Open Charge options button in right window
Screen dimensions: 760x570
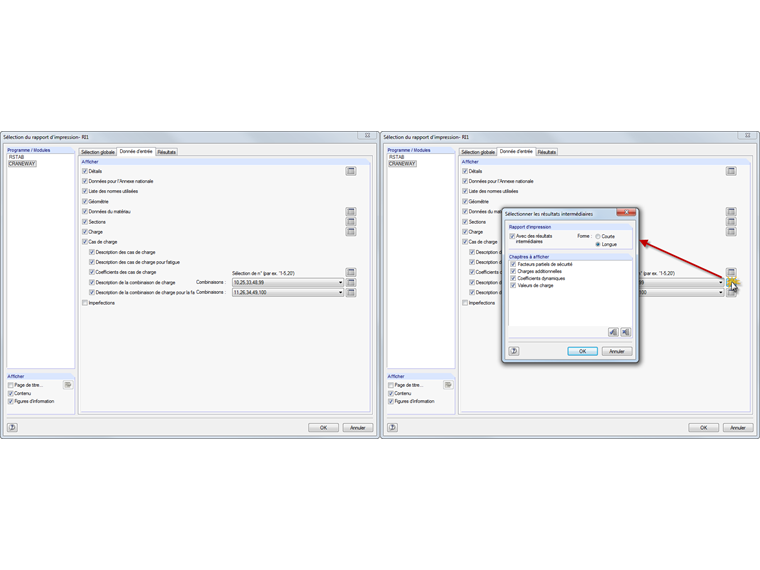click(x=731, y=232)
